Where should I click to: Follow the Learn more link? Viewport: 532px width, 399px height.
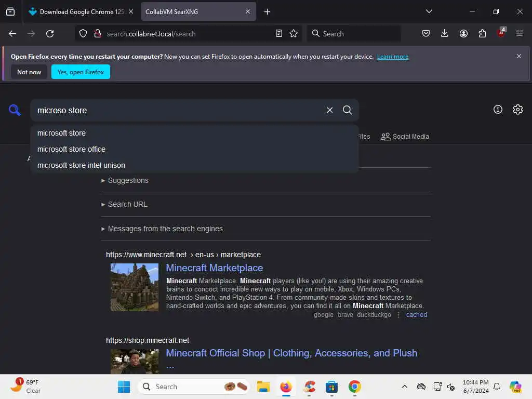click(x=393, y=57)
